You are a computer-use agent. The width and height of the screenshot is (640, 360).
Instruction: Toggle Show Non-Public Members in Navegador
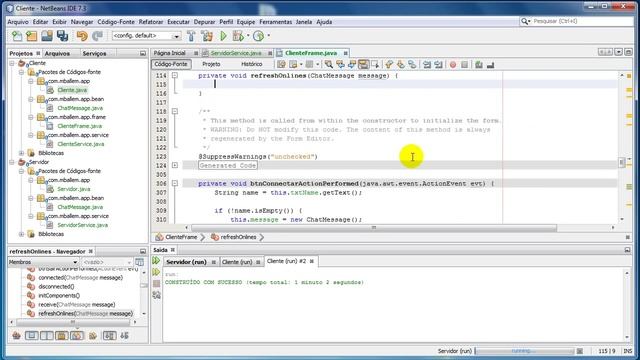[x=62, y=336]
